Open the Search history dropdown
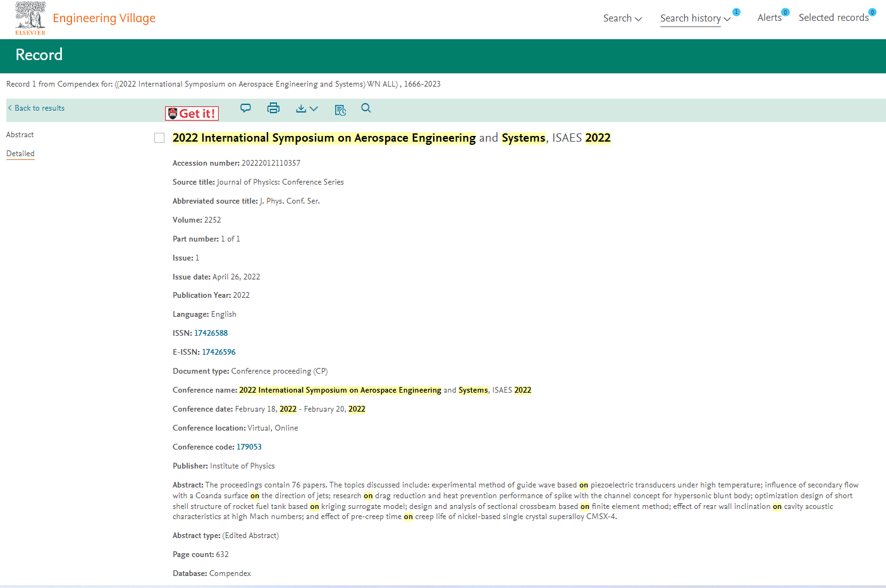The height and width of the screenshot is (588, 886). [x=695, y=18]
